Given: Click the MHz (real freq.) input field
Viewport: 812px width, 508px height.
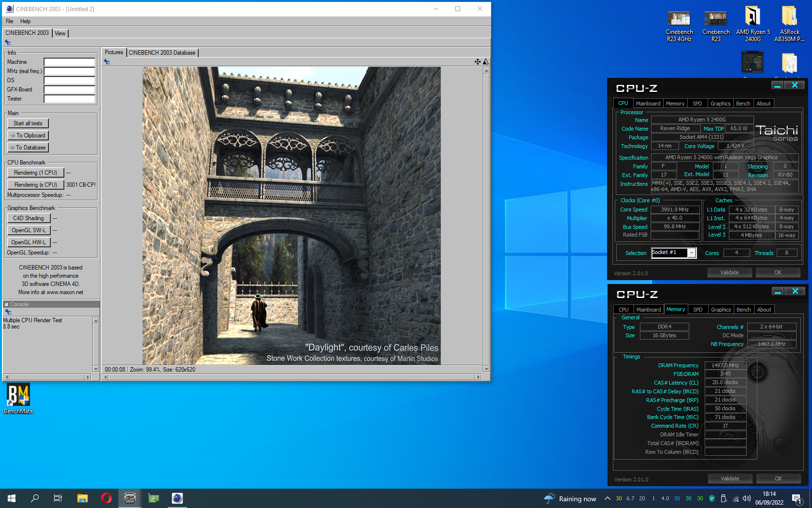Looking at the screenshot, I should (70, 71).
